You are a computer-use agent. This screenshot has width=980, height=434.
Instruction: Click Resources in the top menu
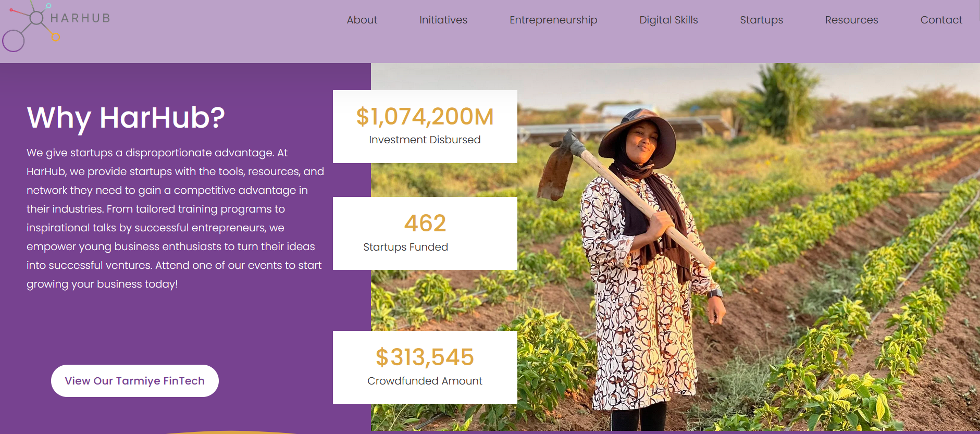pos(851,20)
